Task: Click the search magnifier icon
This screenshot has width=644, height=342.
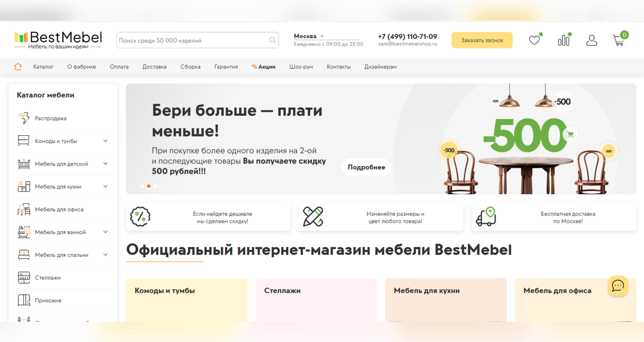Action: pos(272,40)
